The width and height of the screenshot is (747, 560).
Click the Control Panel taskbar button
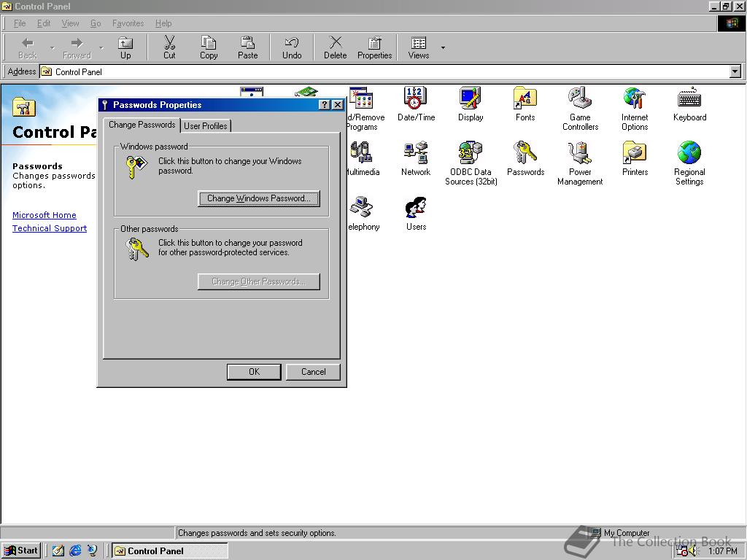pyautogui.click(x=170, y=551)
